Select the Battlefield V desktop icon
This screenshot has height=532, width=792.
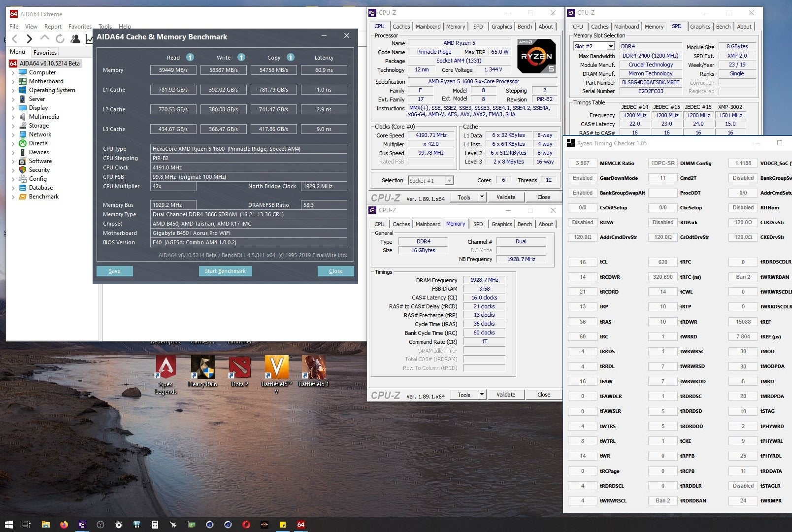[276, 374]
